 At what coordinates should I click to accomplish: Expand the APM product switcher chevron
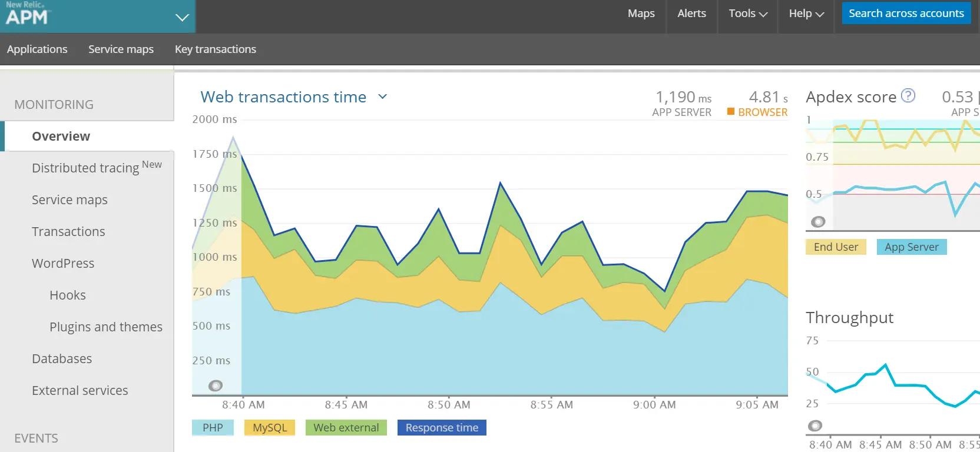183,17
